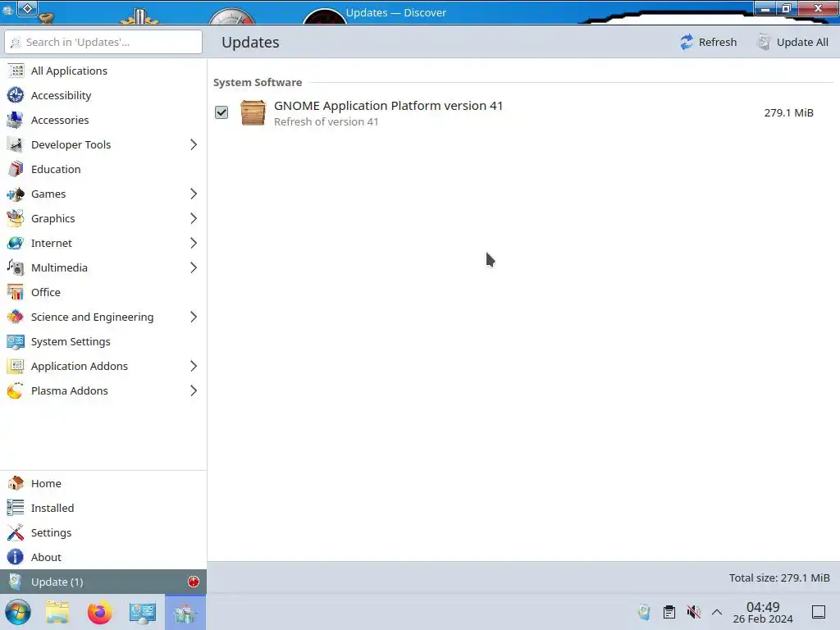Viewport: 840px width, 630px height.
Task: Go to the Home page
Action: (x=103, y=483)
